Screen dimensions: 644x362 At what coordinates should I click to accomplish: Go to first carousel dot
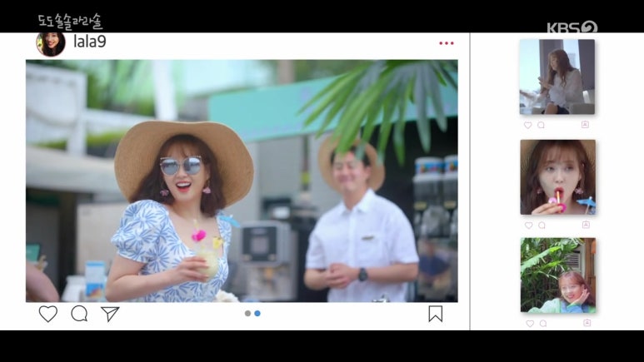(x=247, y=313)
